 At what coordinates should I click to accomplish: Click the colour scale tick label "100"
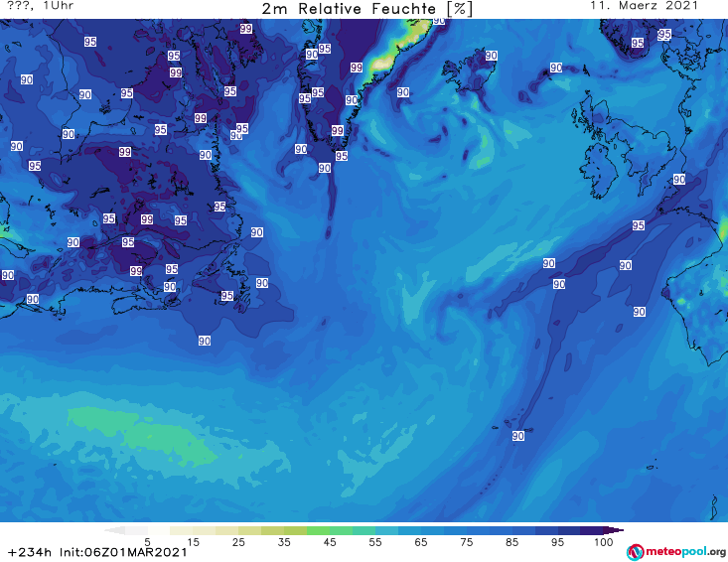[604, 542]
